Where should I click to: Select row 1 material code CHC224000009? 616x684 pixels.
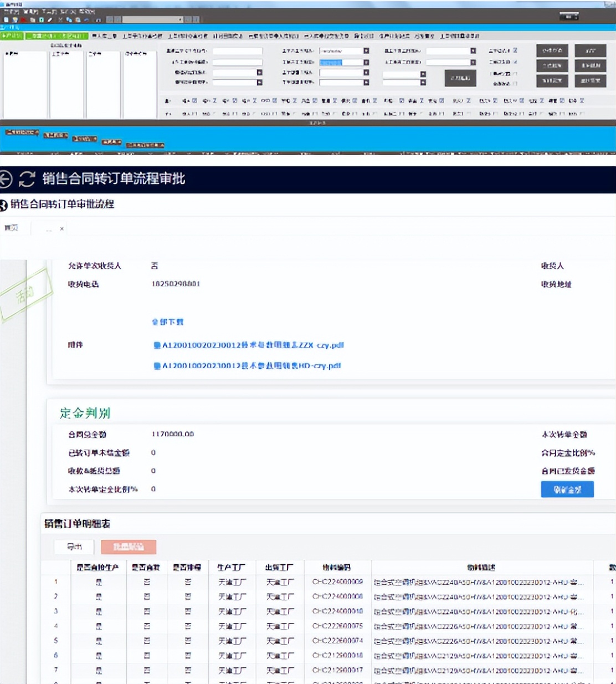pos(337,582)
